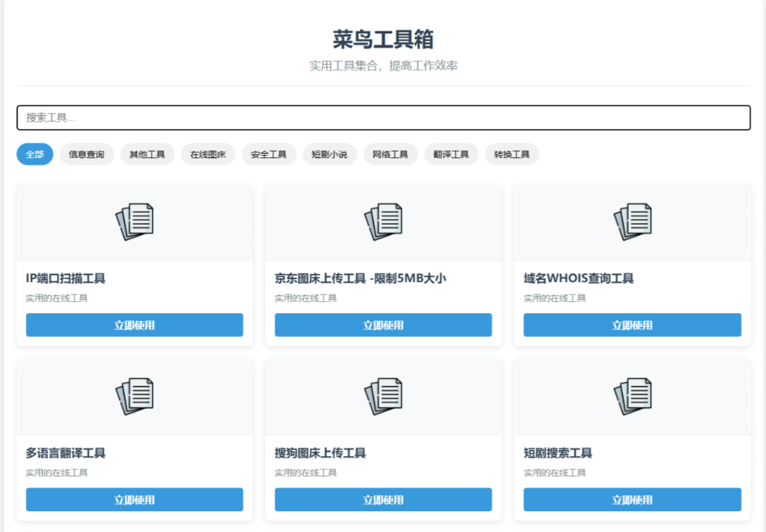Toggle the 安全工具 category filter

click(268, 154)
